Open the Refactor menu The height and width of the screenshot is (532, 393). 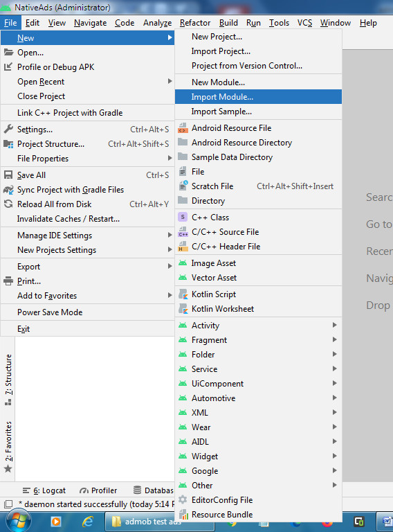click(x=195, y=23)
